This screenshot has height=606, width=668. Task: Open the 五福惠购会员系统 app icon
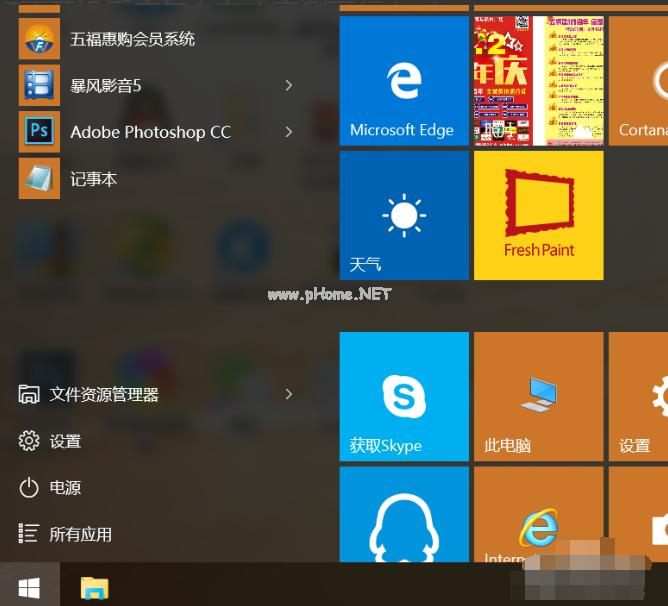point(39,39)
